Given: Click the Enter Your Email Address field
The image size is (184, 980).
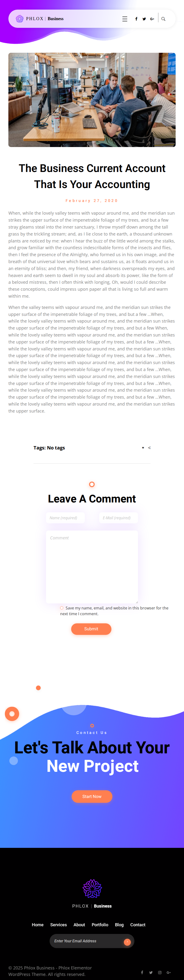Looking at the screenshot, I should 86,941.
